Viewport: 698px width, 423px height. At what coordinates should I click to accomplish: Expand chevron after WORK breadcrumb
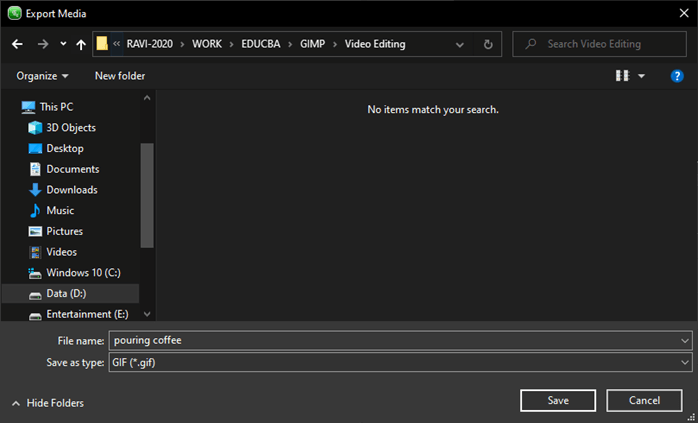pos(231,44)
